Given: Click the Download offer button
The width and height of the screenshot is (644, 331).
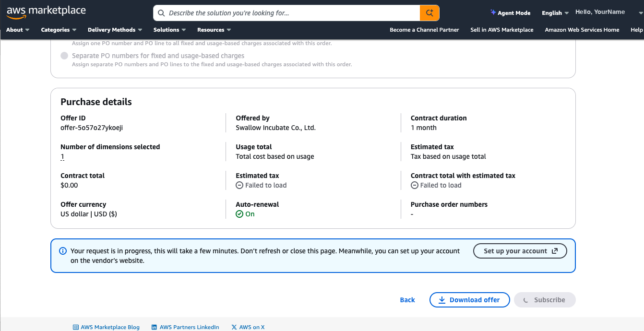Looking at the screenshot, I should tap(469, 300).
